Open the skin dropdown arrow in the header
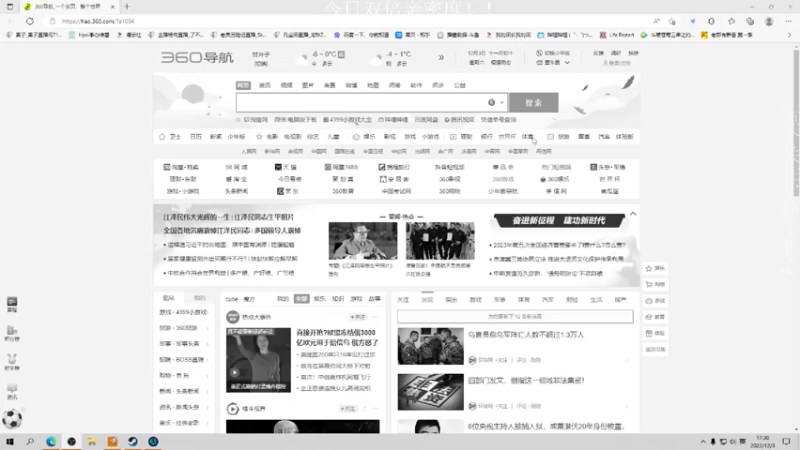Viewport: 800px width, 450px height. [567, 63]
